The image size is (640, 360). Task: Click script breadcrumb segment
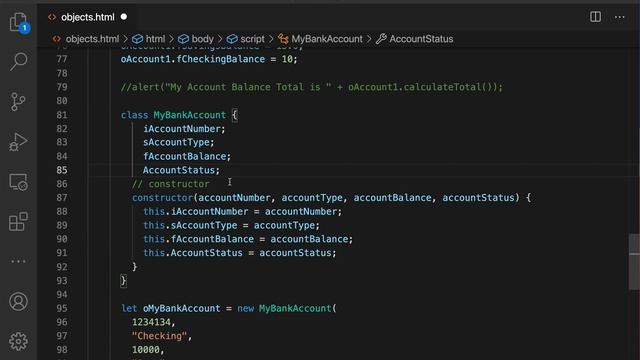pos(252,39)
